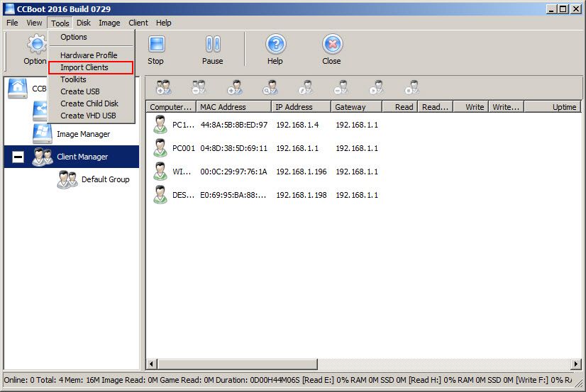Image resolution: width=586 pixels, height=392 pixels.
Task: Click MAC address 00:0C:29:97:76:1A
Action: [x=233, y=172]
